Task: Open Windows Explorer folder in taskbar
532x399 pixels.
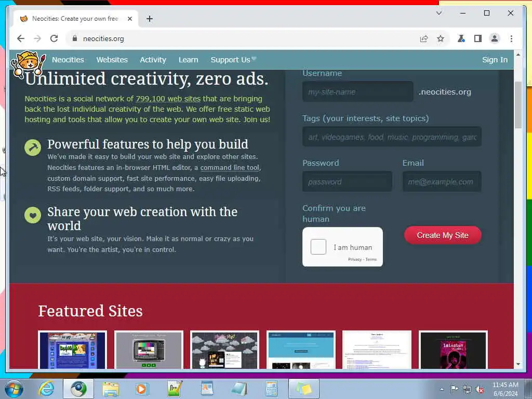Action: [111, 389]
